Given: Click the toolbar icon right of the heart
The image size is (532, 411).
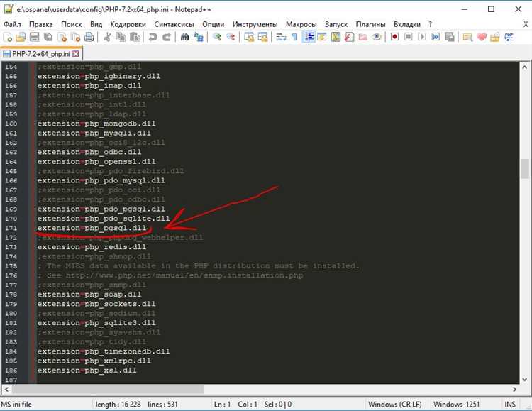Looking at the screenshot, I should pyautogui.click(x=495, y=37).
